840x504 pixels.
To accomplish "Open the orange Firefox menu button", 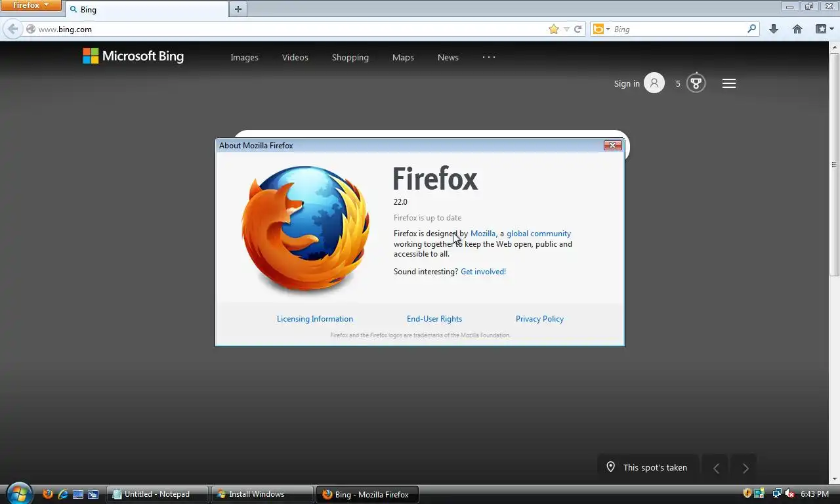I will tap(31, 5).
